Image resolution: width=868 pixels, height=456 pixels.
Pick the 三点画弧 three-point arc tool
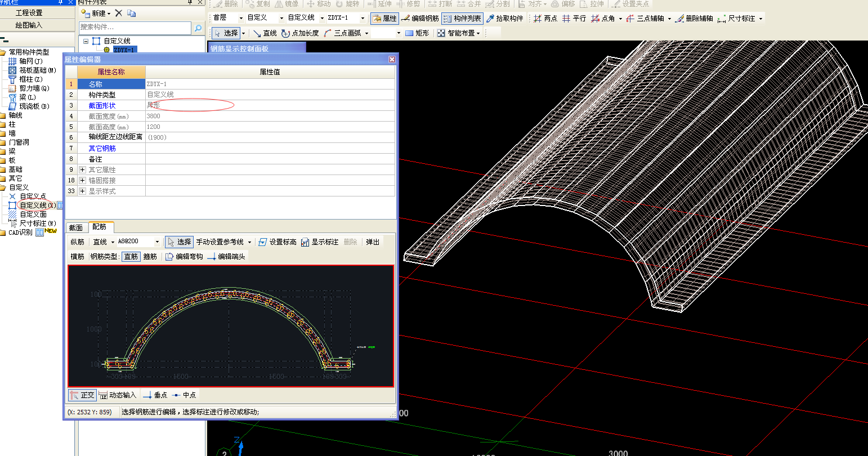tap(342, 33)
